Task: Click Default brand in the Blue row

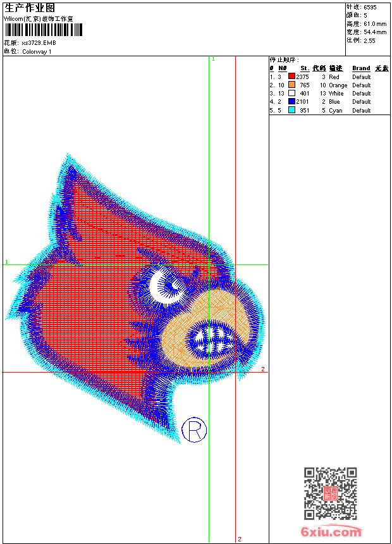Action: (362, 102)
